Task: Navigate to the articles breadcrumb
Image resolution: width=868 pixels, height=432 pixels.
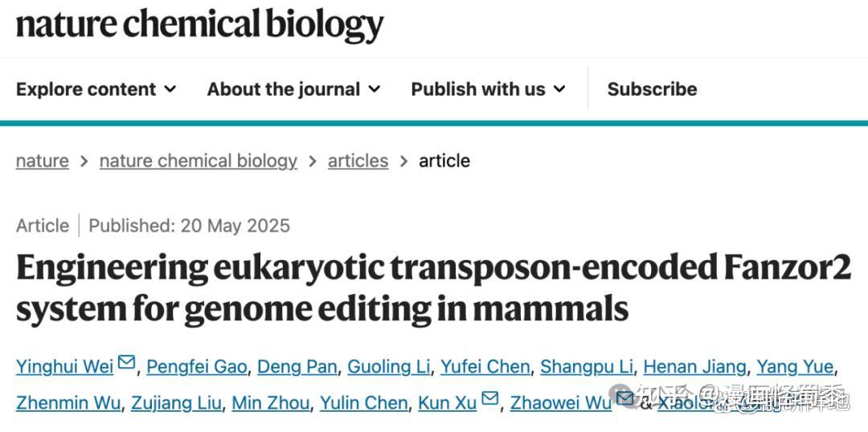Action: click(358, 161)
